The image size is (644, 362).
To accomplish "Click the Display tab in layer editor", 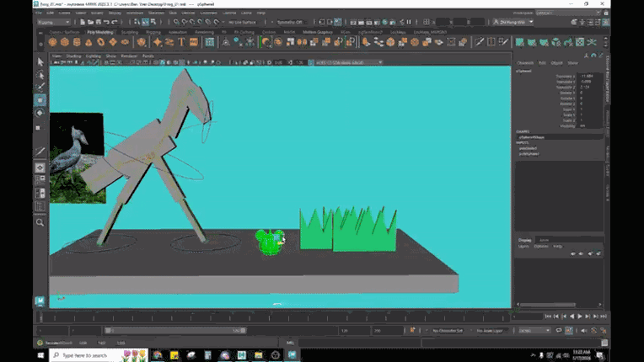I will tap(524, 240).
